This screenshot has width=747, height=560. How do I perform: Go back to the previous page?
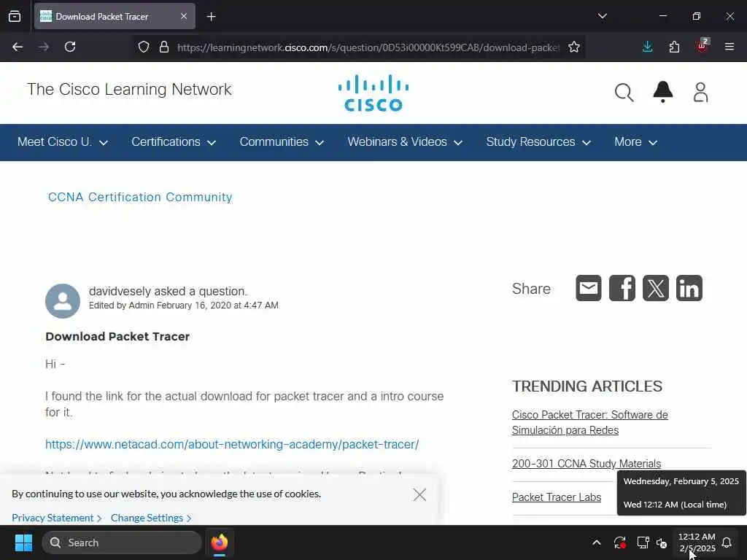pyautogui.click(x=18, y=47)
